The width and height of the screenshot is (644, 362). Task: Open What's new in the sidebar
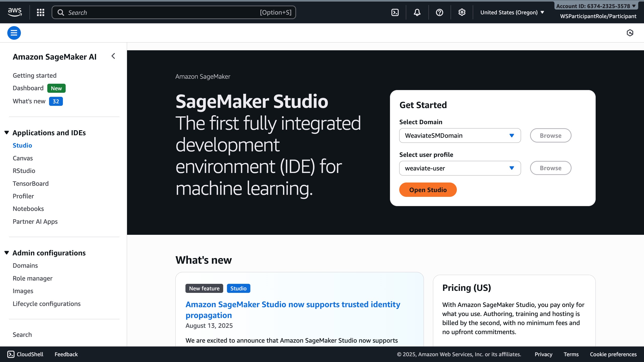click(x=29, y=101)
